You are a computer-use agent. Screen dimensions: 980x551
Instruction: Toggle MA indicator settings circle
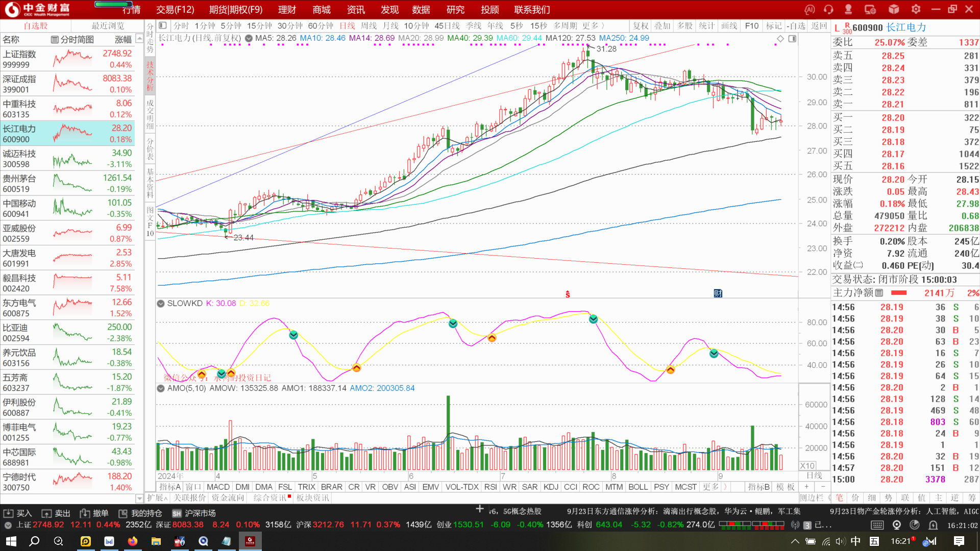pyautogui.click(x=249, y=38)
